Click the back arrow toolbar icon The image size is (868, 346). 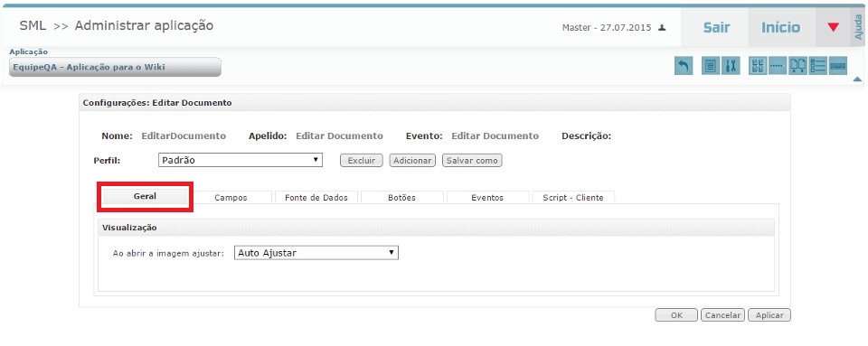[x=684, y=66]
